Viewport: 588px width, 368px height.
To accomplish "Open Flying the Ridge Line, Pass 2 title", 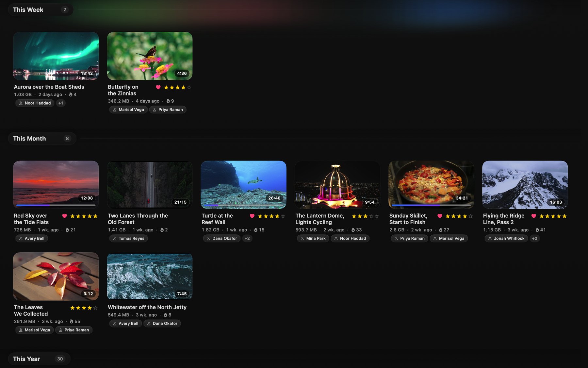I will pos(503,219).
